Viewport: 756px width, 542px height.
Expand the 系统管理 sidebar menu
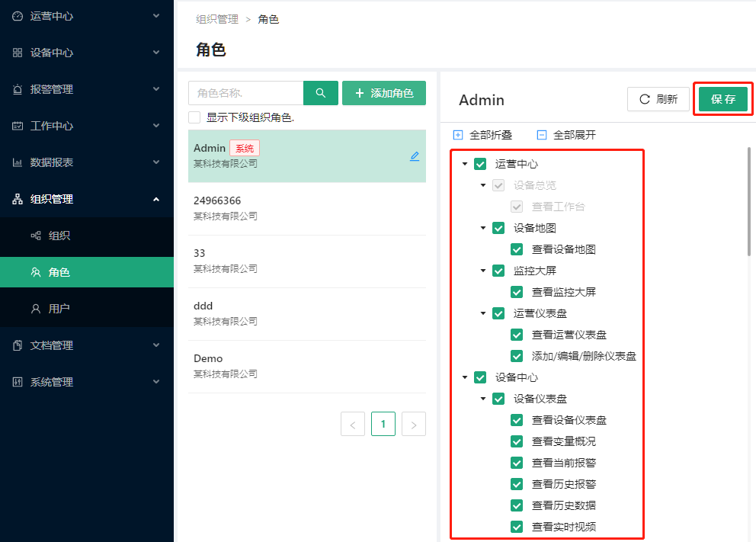pos(87,382)
